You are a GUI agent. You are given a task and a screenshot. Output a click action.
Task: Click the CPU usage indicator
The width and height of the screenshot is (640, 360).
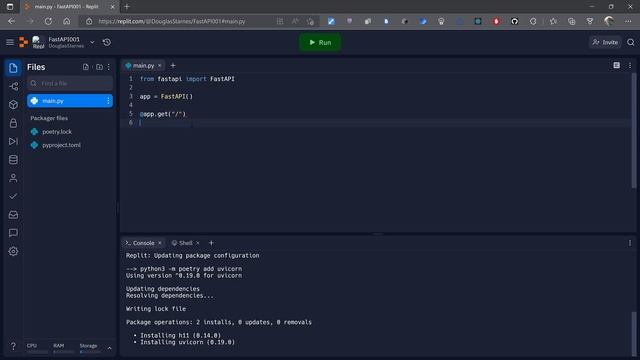[x=37, y=348]
